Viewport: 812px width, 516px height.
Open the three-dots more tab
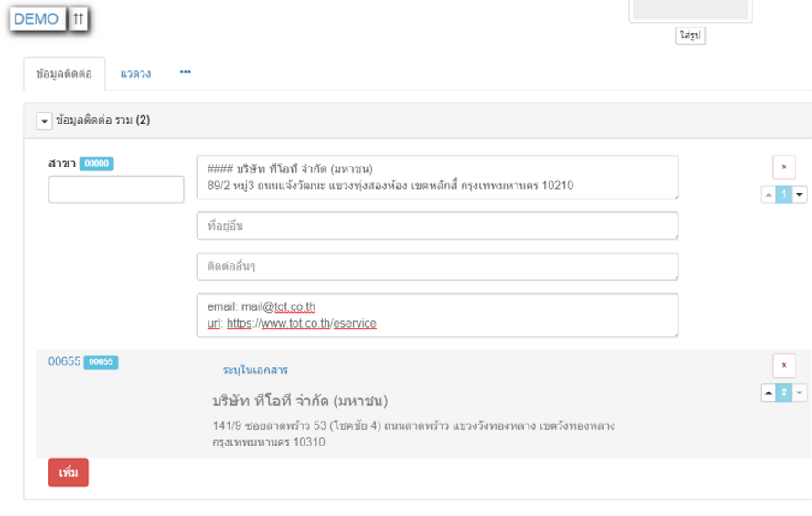(186, 73)
